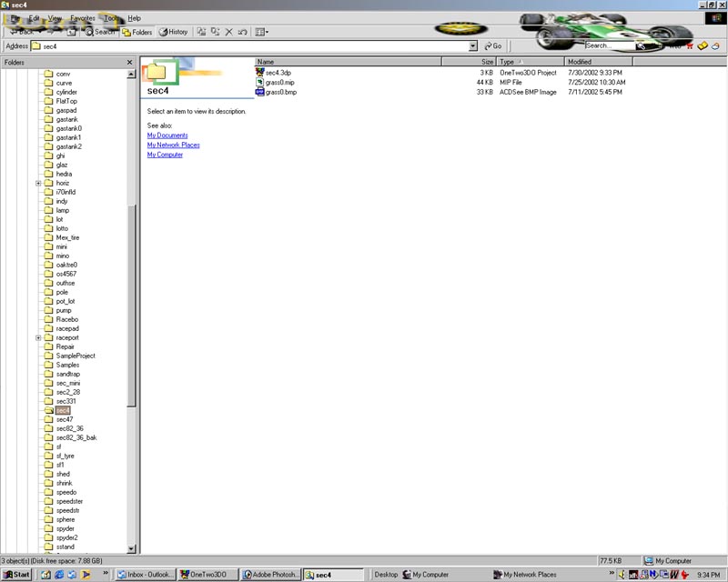The height and width of the screenshot is (582, 728).
Task: Open the History toolbar button
Action: pyautogui.click(x=173, y=32)
